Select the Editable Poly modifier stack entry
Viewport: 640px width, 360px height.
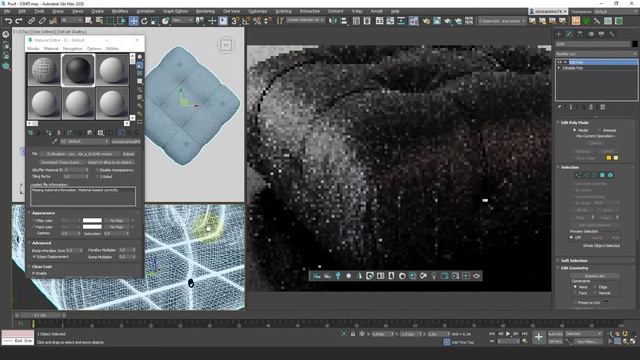coord(573,68)
